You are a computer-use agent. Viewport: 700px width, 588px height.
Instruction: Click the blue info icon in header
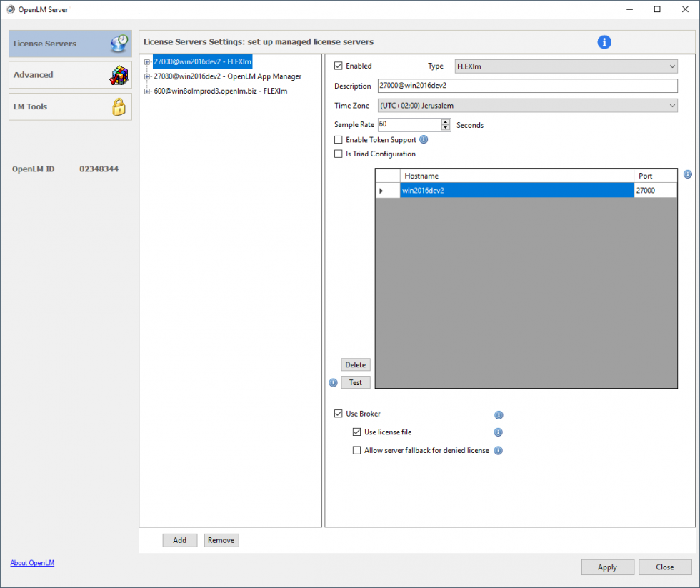[x=604, y=42]
